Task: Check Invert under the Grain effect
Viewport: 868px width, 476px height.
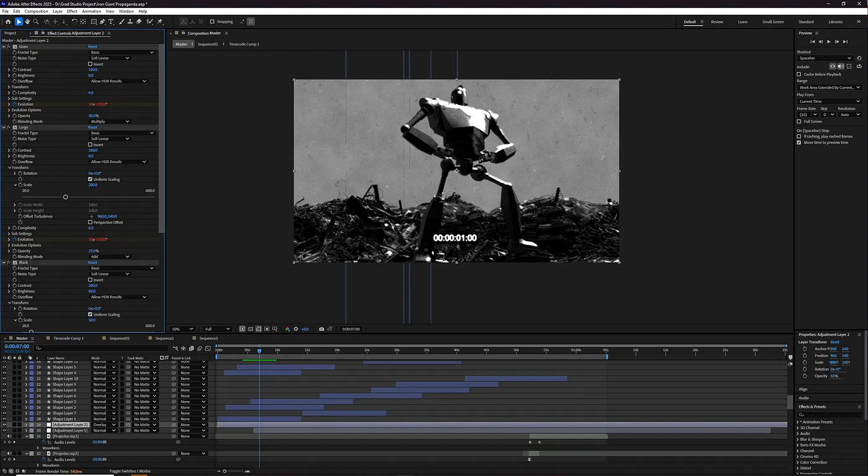Action: coord(90,64)
